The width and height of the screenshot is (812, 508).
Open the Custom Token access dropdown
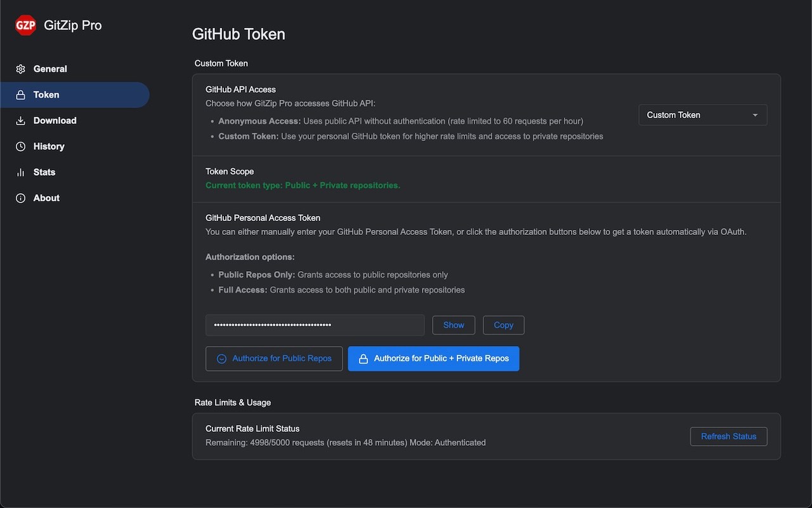[x=703, y=115]
